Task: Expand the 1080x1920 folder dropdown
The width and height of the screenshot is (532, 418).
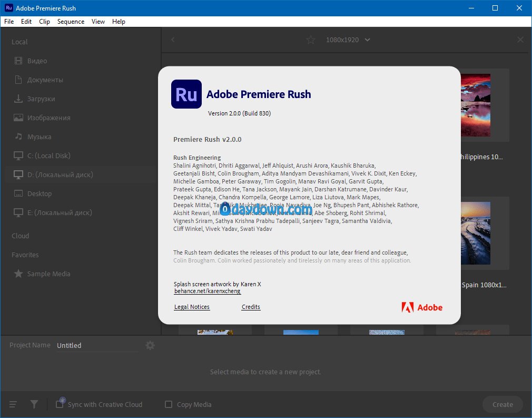Action: pyautogui.click(x=368, y=40)
